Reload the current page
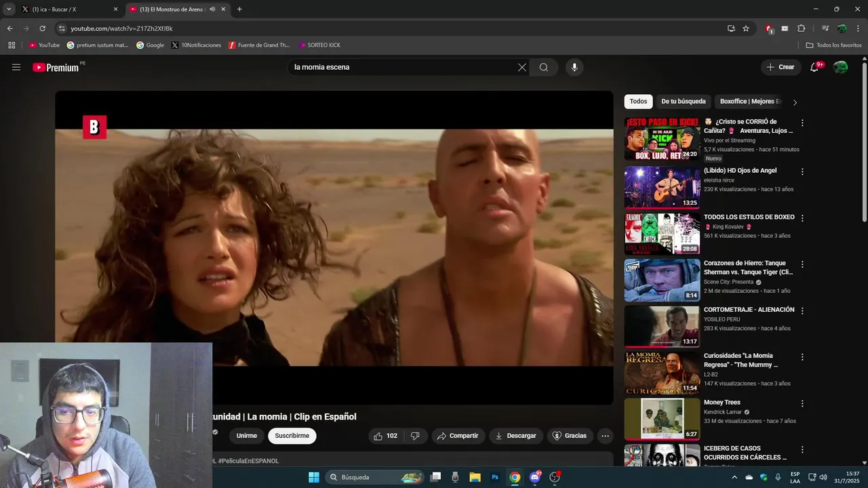The image size is (868, 488). pyautogui.click(x=42, y=28)
